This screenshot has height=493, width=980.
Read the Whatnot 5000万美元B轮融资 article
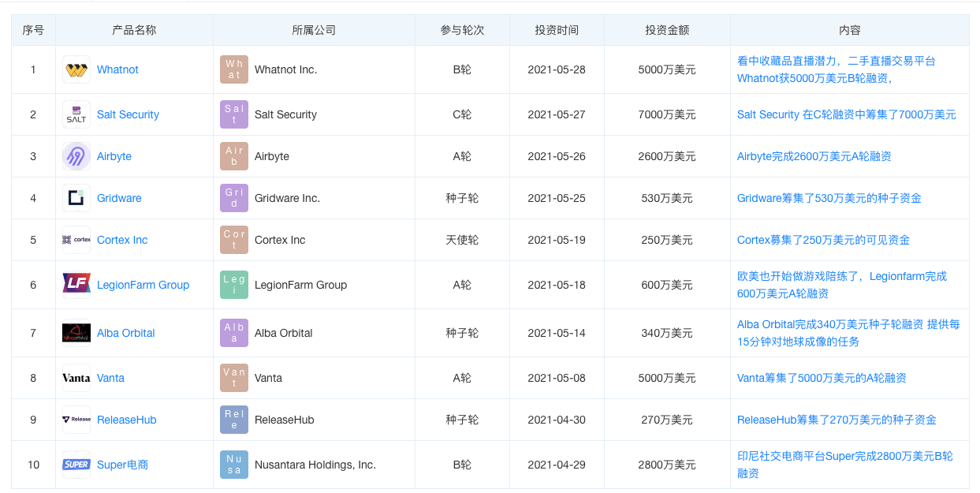coord(837,69)
